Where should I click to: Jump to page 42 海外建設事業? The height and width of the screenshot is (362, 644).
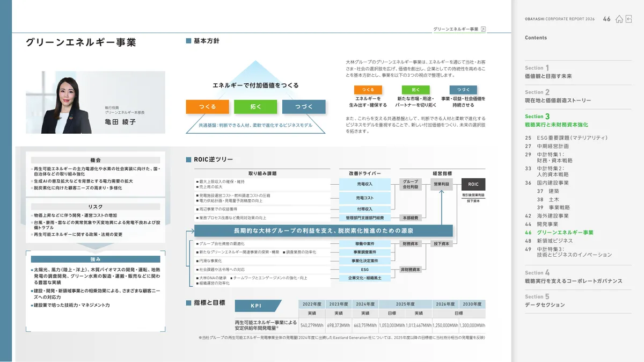(x=547, y=216)
